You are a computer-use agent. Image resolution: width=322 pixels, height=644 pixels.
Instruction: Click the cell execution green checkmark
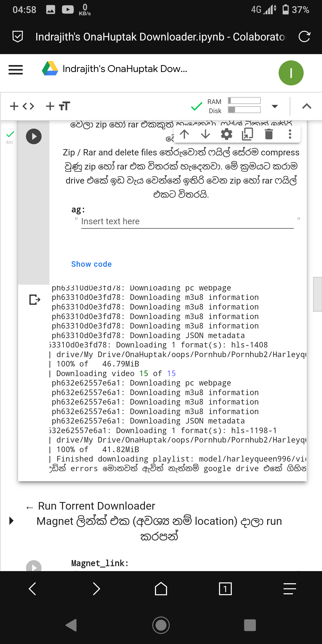coord(10,134)
